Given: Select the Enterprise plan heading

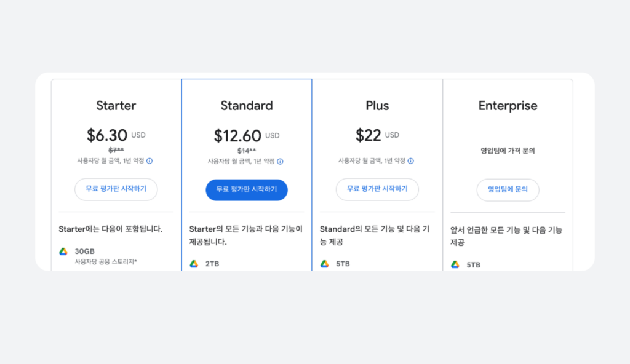Looking at the screenshot, I should (508, 106).
